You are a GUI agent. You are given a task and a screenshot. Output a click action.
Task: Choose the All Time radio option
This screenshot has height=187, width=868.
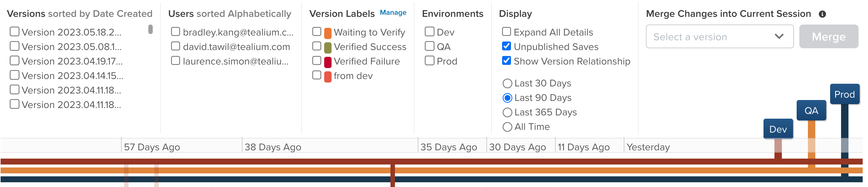[x=507, y=127]
